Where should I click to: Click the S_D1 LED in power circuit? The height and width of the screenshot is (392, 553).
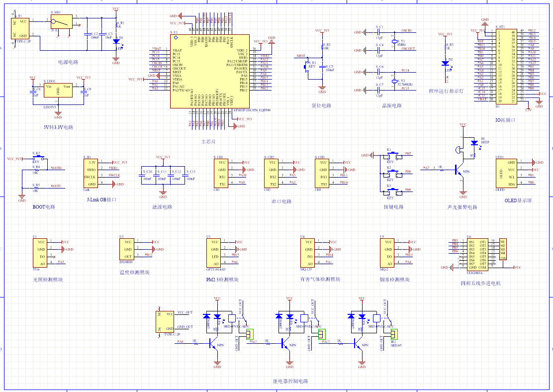[x=116, y=42]
